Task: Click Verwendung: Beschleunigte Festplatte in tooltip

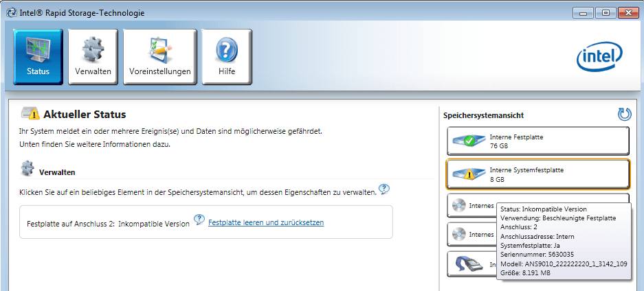Action: 558,218
